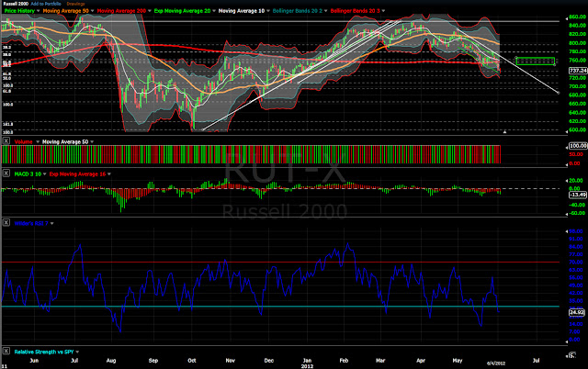Select the red Bollinger Bands 20 3 label
This screenshot has height=369, width=588.
click(356, 11)
